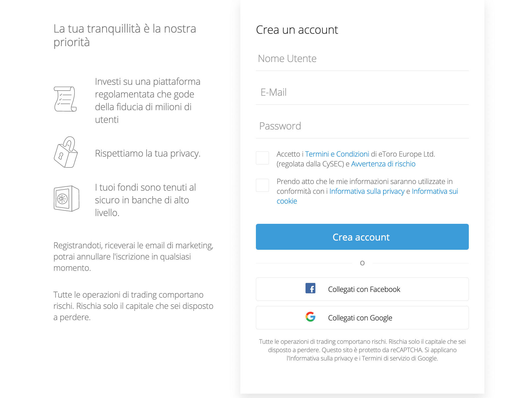Click the Facebook logo icon
532x398 pixels.
pyautogui.click(x=311, y=289)
